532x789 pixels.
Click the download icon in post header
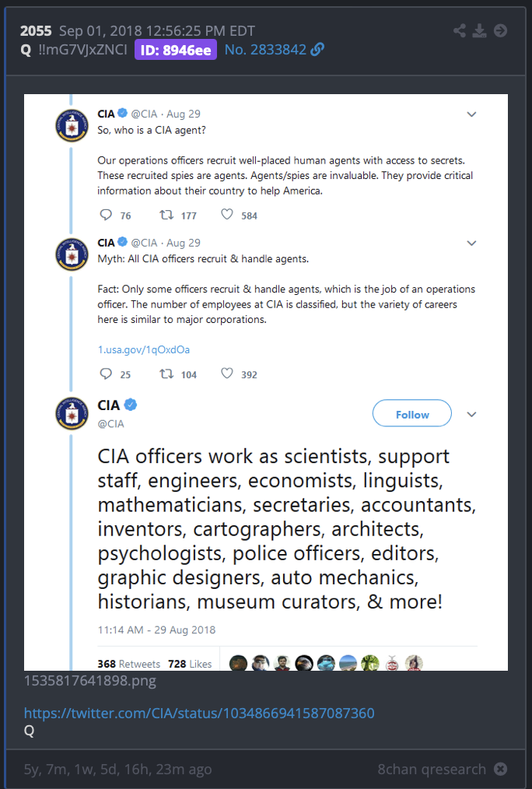coord(479,30)
